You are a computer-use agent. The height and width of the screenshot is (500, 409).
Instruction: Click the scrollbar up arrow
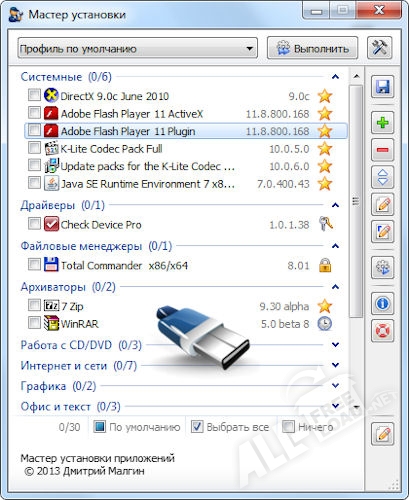356,76
